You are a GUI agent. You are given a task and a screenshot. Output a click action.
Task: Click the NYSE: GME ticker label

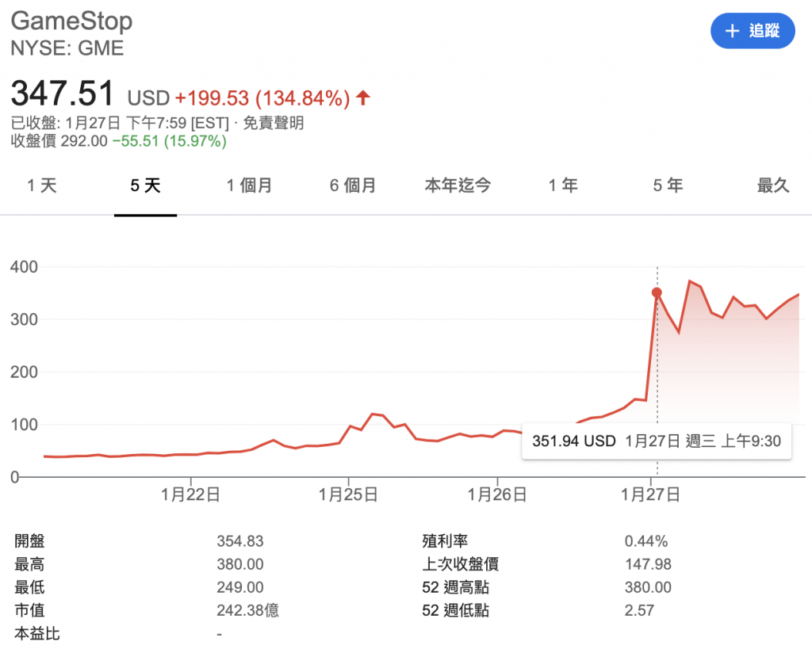tap(67, 48)
